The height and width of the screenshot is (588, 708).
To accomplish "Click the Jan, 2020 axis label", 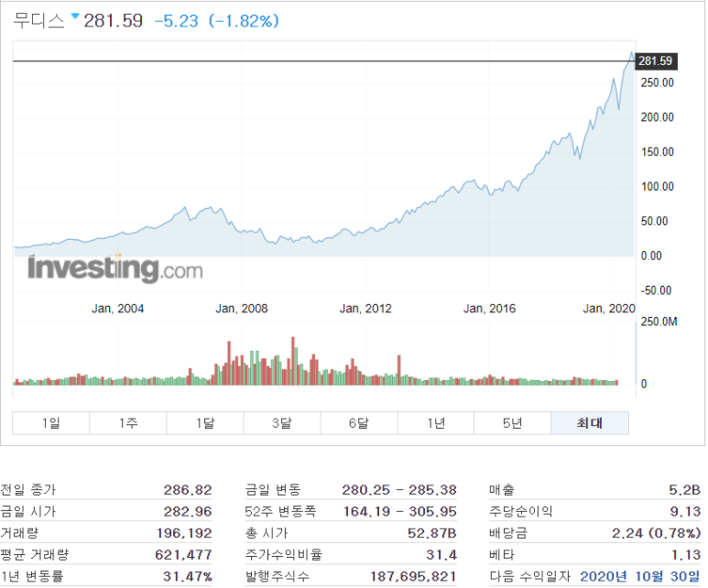I will [x=609, y=309].
